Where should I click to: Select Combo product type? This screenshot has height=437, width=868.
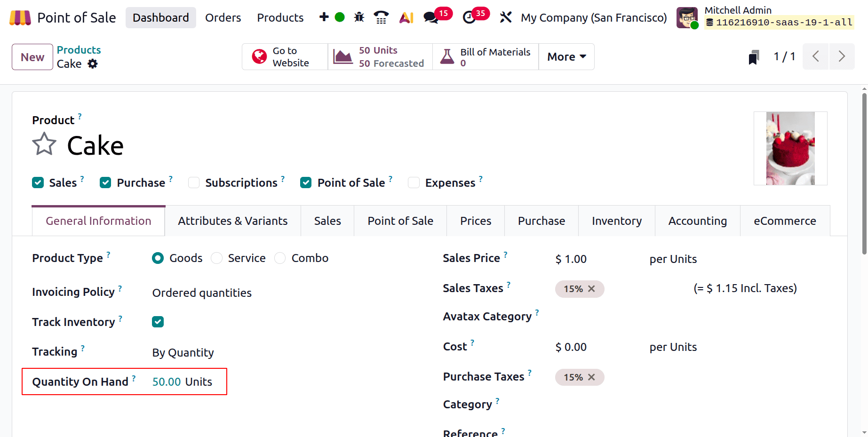click(280, 258)
